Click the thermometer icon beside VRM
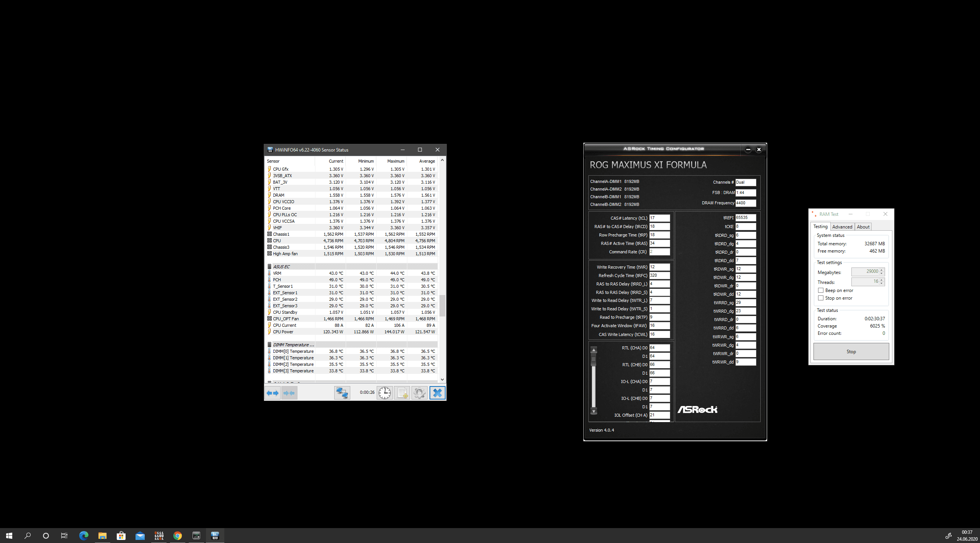Viewport: 980px width, 543px height. click(269, 273)
